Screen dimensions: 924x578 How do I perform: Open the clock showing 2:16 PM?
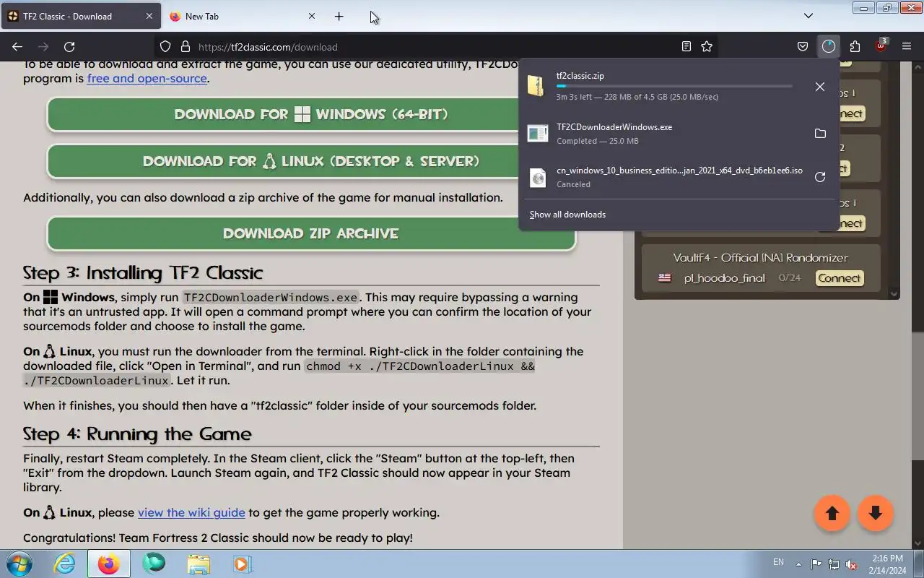click(x=888, y=564)
